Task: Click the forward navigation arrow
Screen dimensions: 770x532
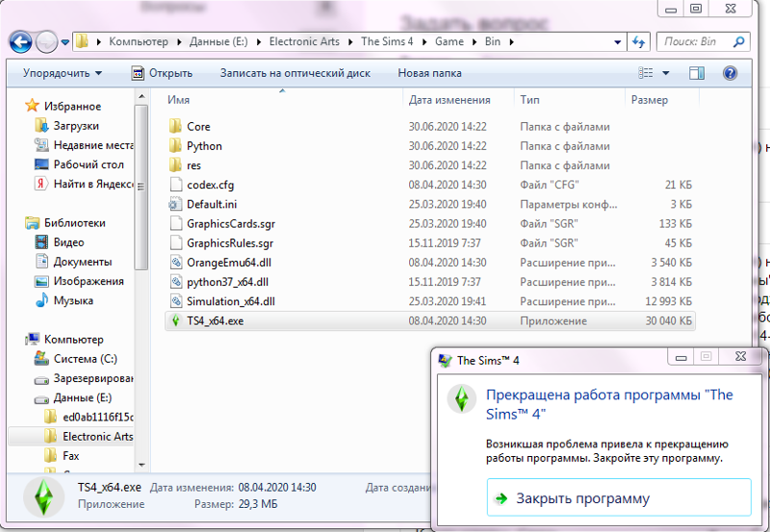Action: [46, 42]
